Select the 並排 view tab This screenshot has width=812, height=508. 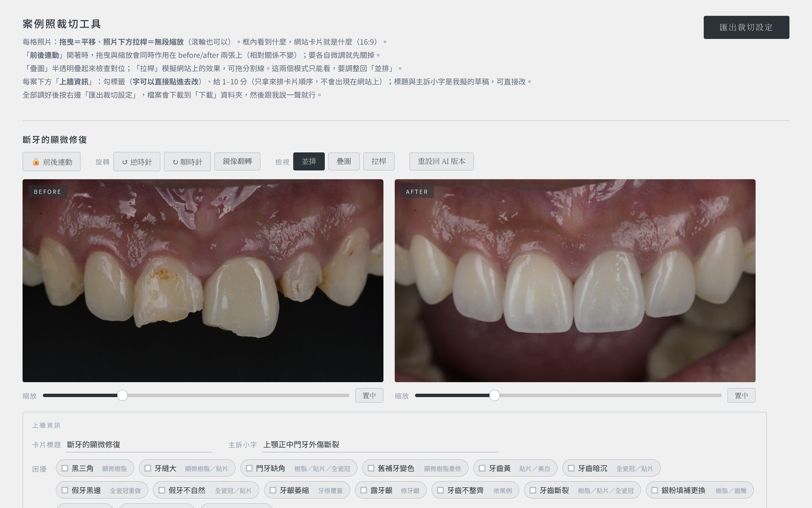pos(309,161)
